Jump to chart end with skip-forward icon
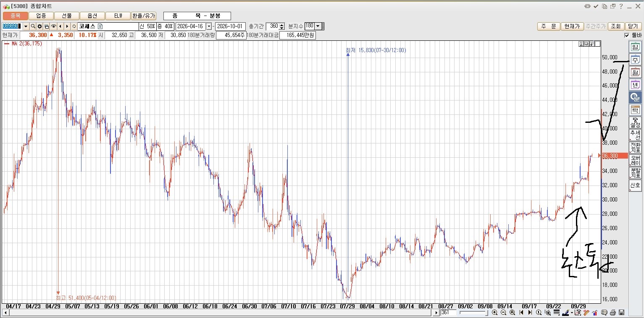This screenshot has width=644, height=318. click(530, 313)
